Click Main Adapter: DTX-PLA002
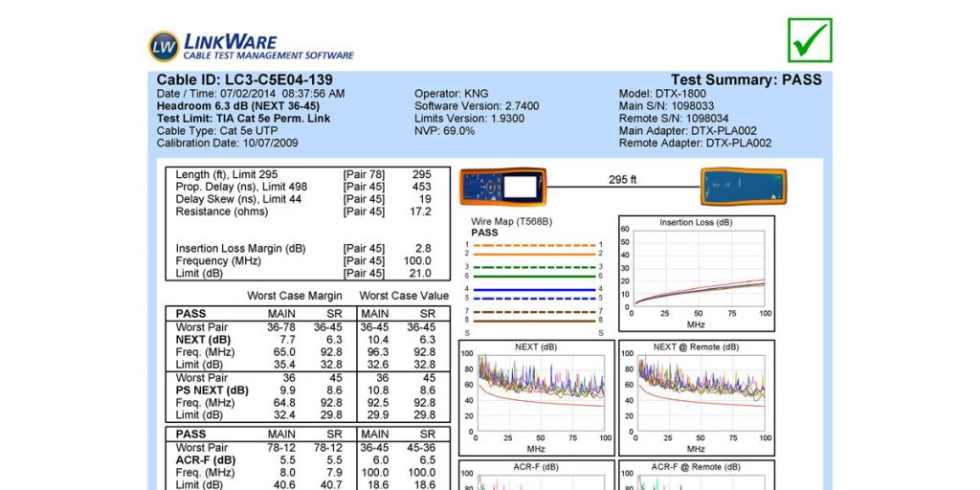The height and width of the screenshot is (490, 980). (687, 130)
